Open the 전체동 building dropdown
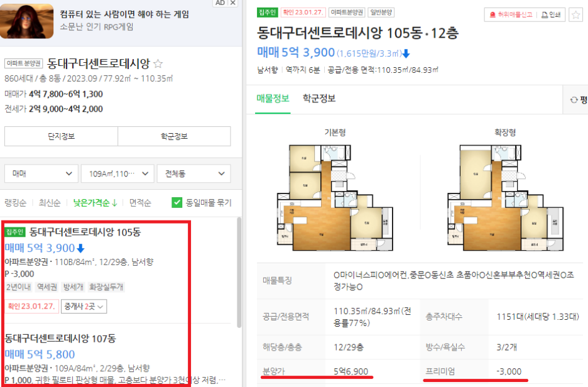 click(x=194, y=173)
